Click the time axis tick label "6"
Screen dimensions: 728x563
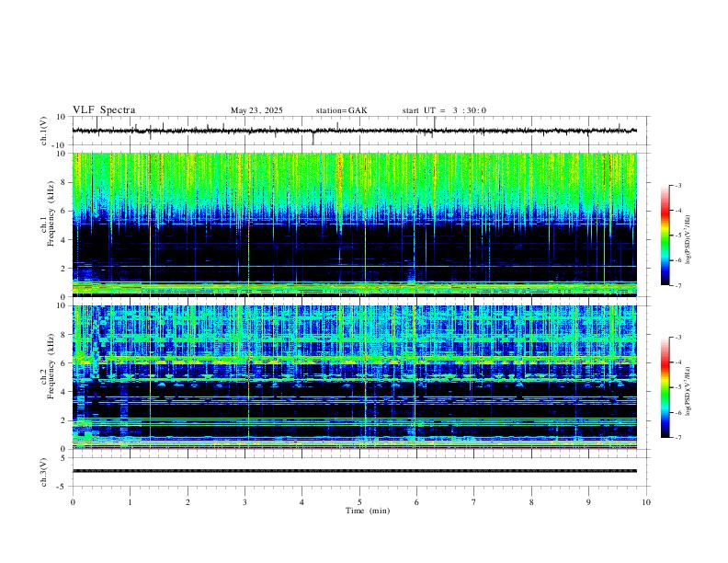[416, 502]
